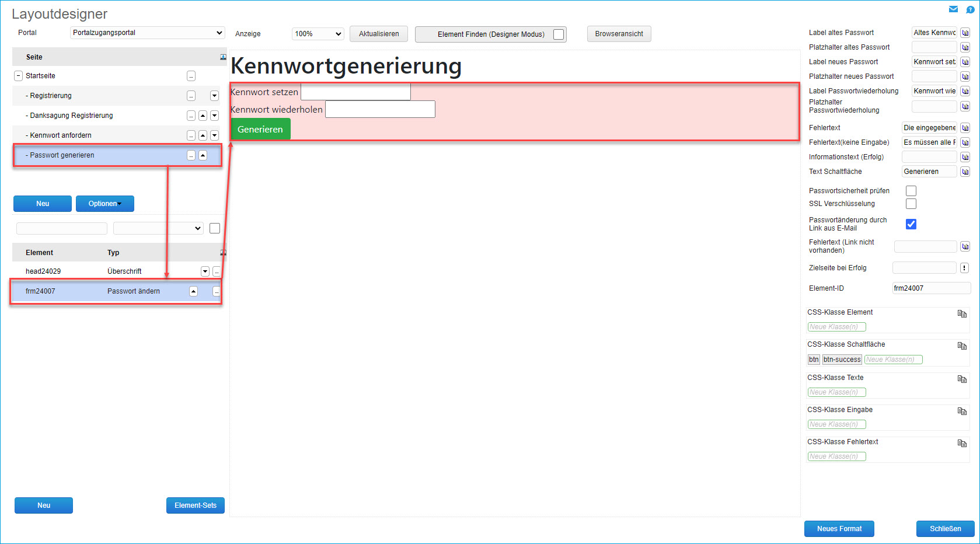Open translation icon beside Label Passwortwiederholung

tap(965, 91)
